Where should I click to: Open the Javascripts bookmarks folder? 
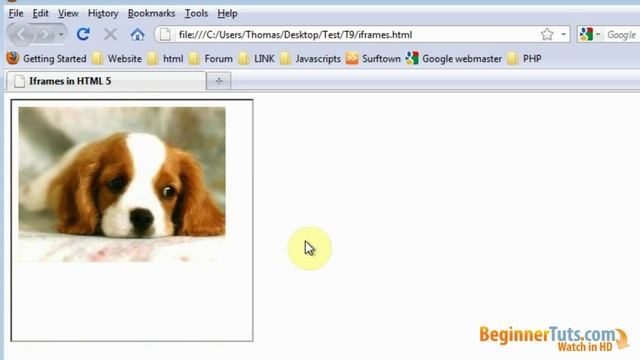318,59
